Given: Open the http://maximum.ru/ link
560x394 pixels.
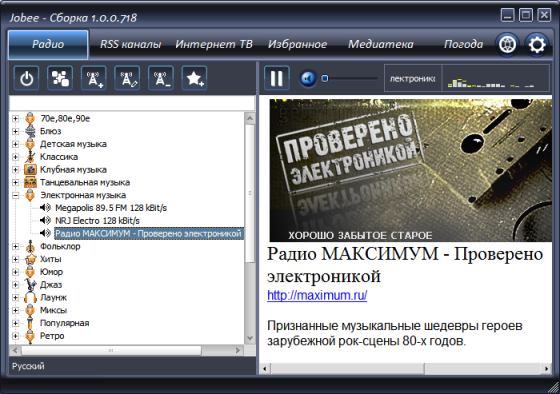Looking at the screenshot, I should (317, 295).
